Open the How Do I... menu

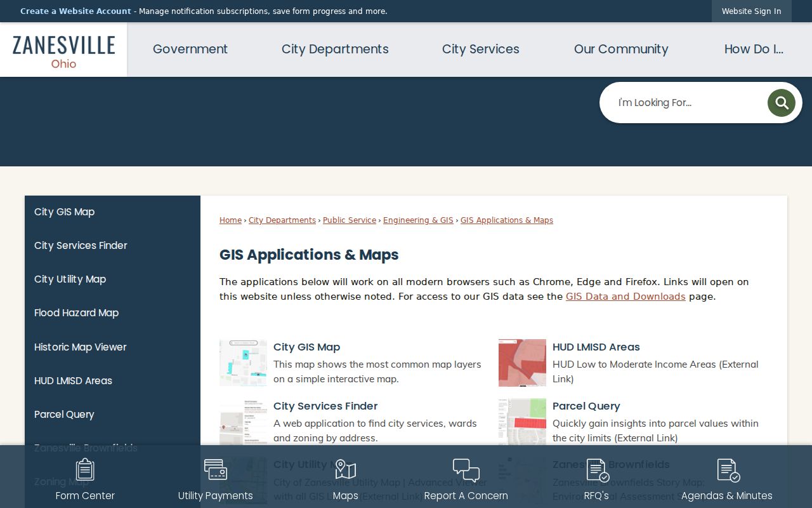point(754,50)
